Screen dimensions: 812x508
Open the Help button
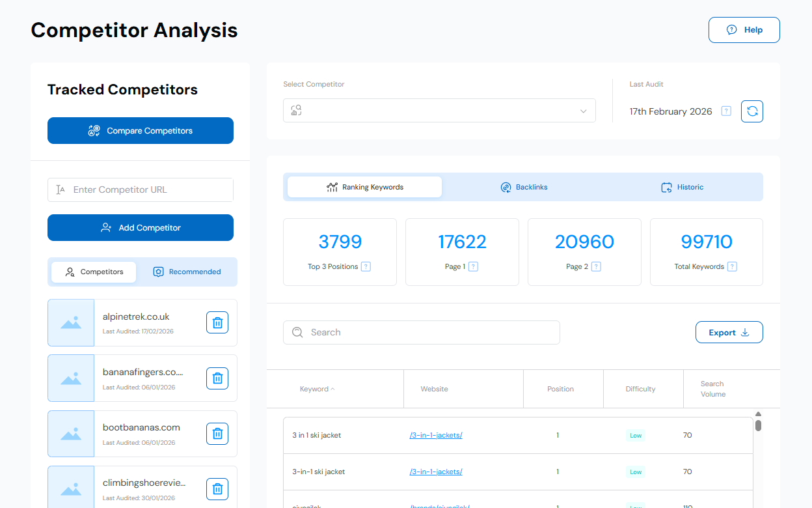point(744,30)
